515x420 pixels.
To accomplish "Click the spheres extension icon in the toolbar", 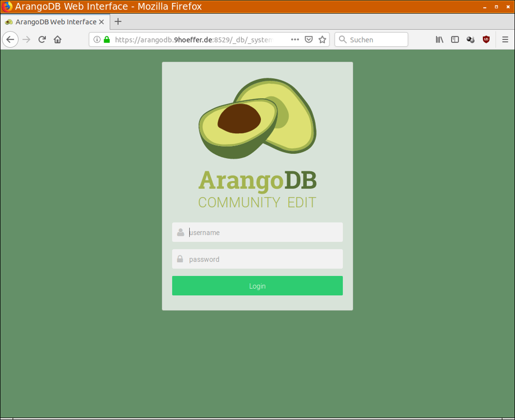I will (470, 39).
